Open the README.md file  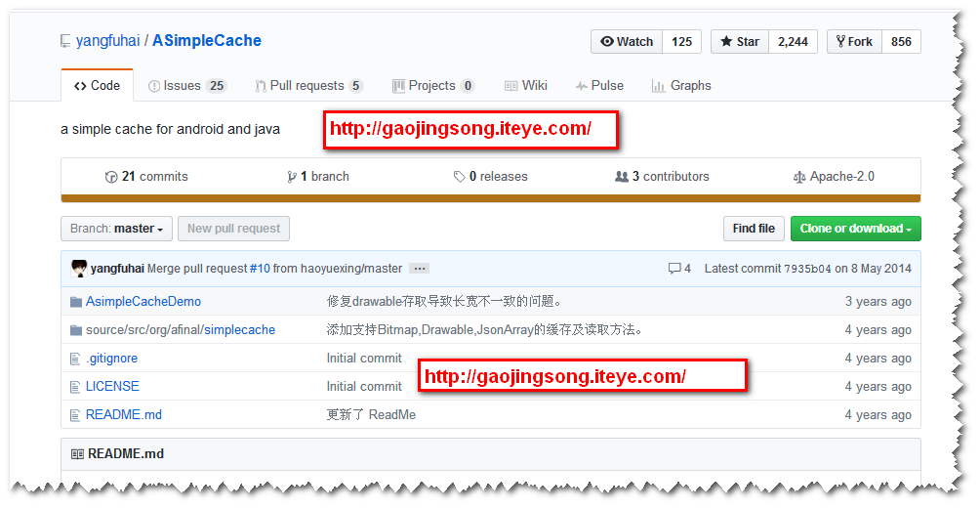pos(124,414)
